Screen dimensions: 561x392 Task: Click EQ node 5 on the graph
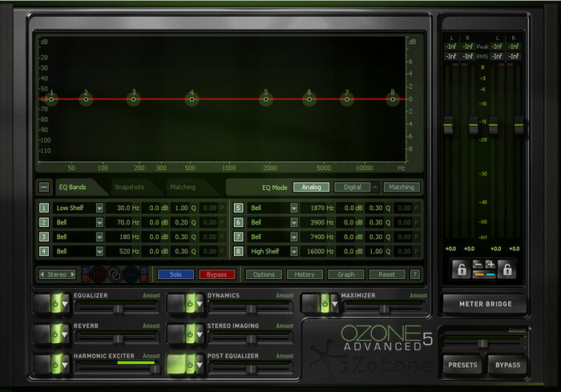[x=266, y=99]
